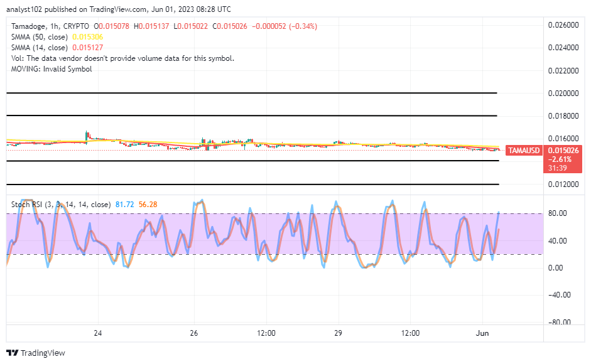
Task: Click the 80.00 oscillator axis label
Action: pos(558,213)
